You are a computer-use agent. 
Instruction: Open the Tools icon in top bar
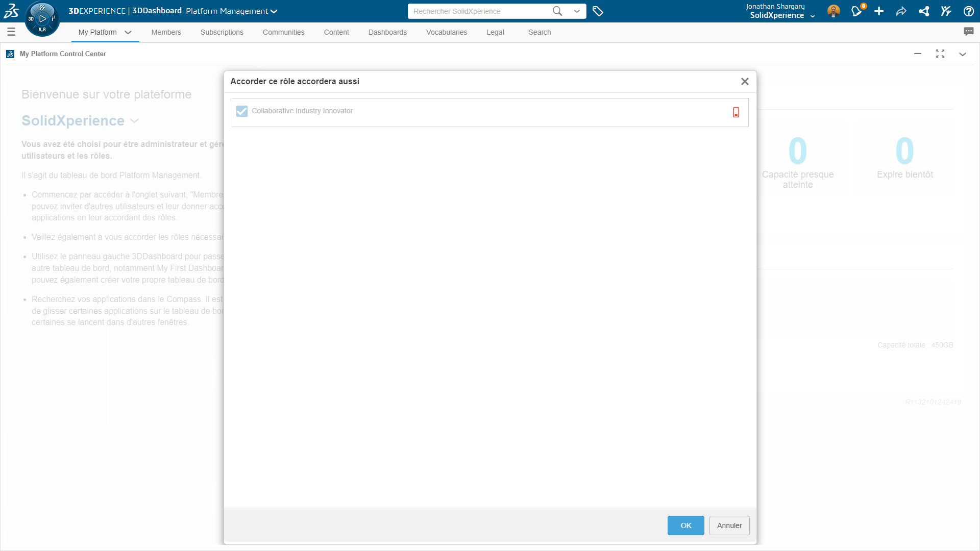tap(946, 11)
